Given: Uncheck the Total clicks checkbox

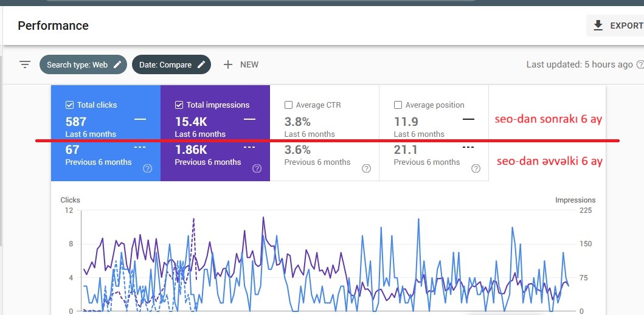Looking at the screenshot, I should click(69, 105).
